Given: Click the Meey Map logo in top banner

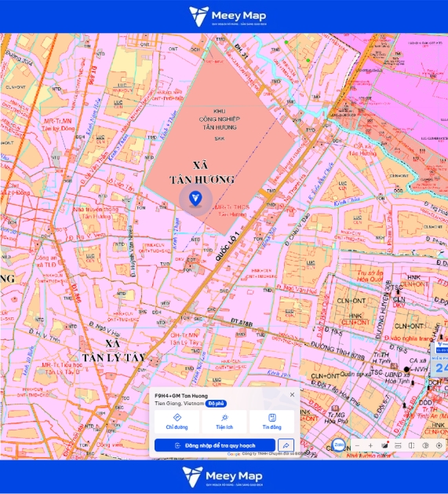Looking at the screenshot, I should point(228,16).
